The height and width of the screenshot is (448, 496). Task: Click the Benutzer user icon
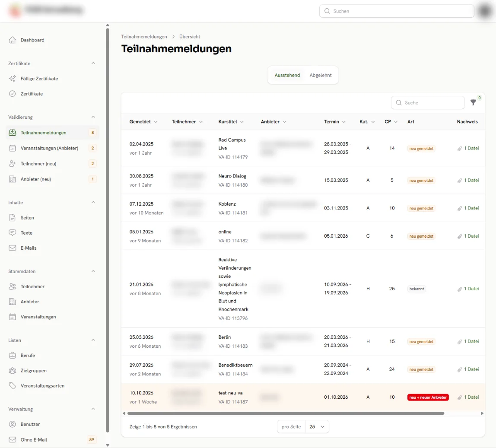coord(13,424)
